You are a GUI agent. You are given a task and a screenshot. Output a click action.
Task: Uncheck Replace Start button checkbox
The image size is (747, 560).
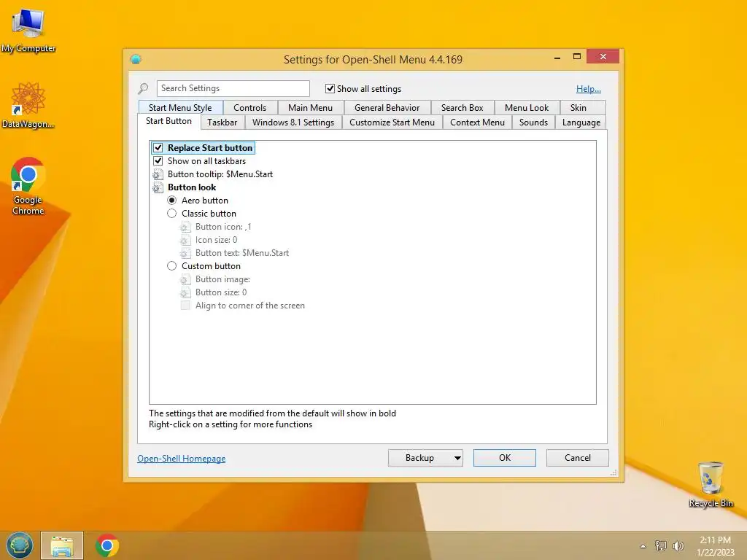[158, 147]
